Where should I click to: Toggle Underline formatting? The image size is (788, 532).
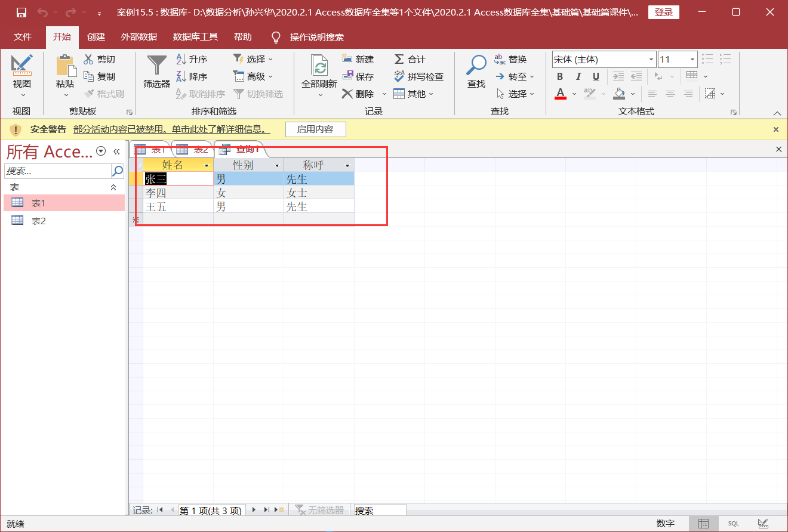tap(596, 76)
